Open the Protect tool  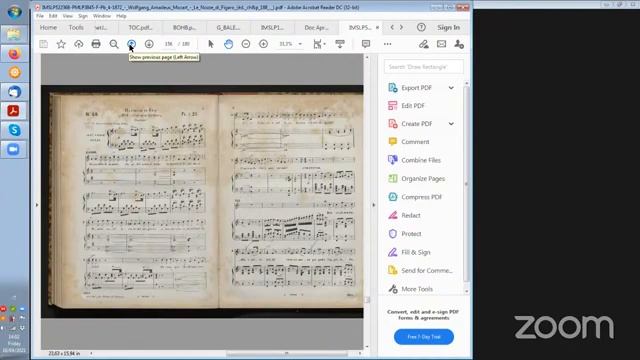tap(411, 233)
